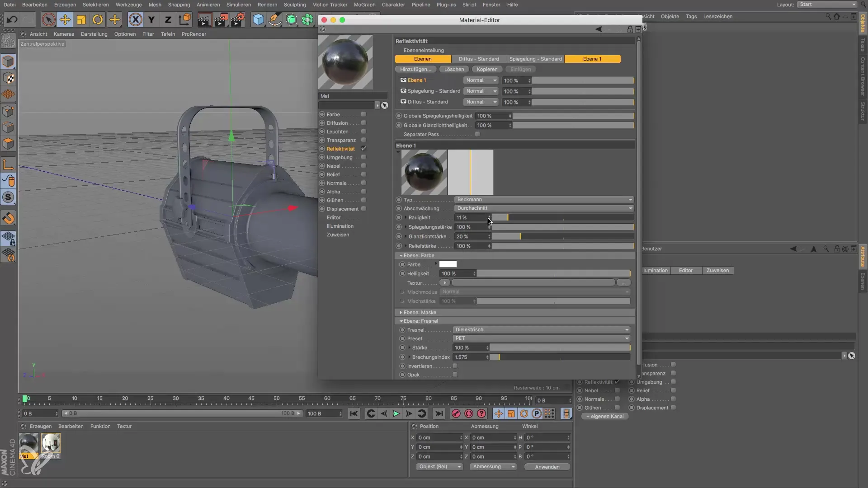
Task: Enable the Relief channel checkbox
Action: click(363, 174)
